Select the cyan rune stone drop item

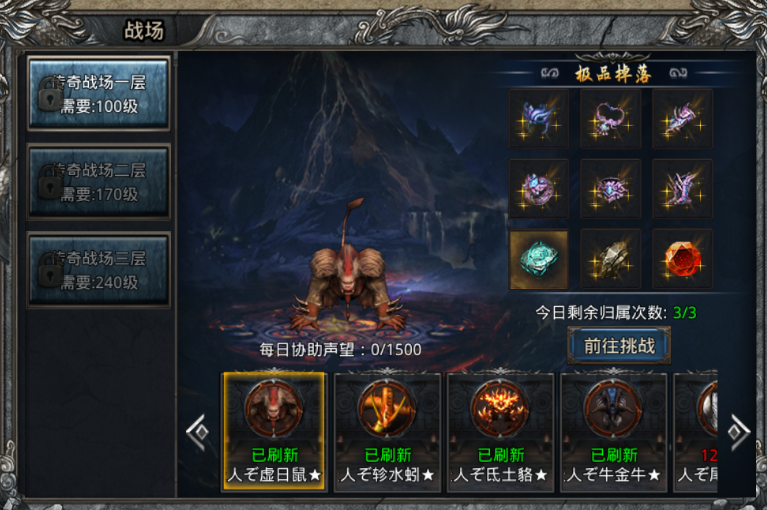[x=539, y=259]
